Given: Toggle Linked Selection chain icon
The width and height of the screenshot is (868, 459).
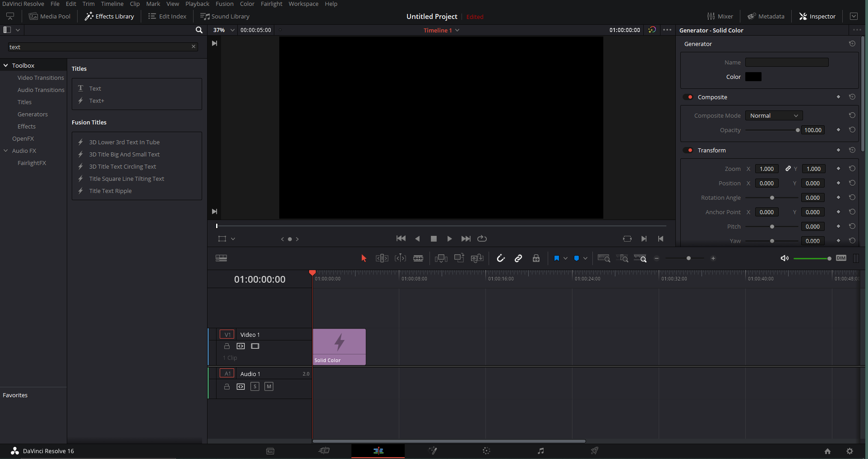Looking at the screenshot, I should pos(518,258).
